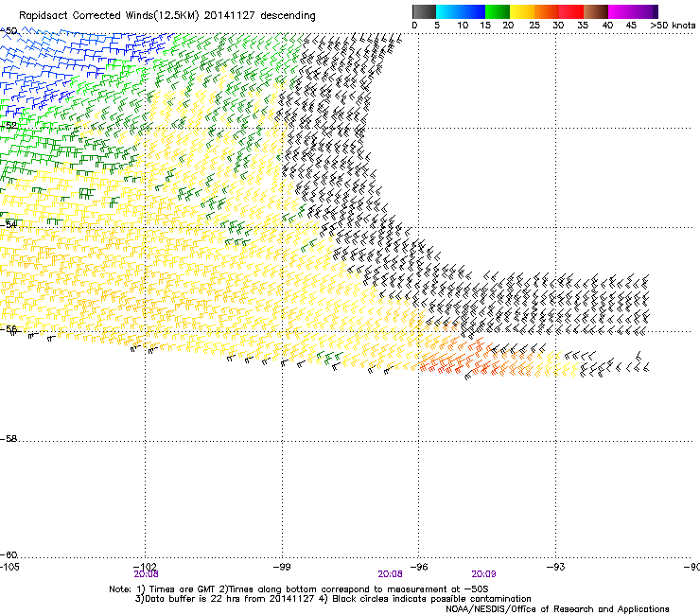Select the yellow 20-25 knots legend swatch

pyautogui.click(x=522, y=11)
